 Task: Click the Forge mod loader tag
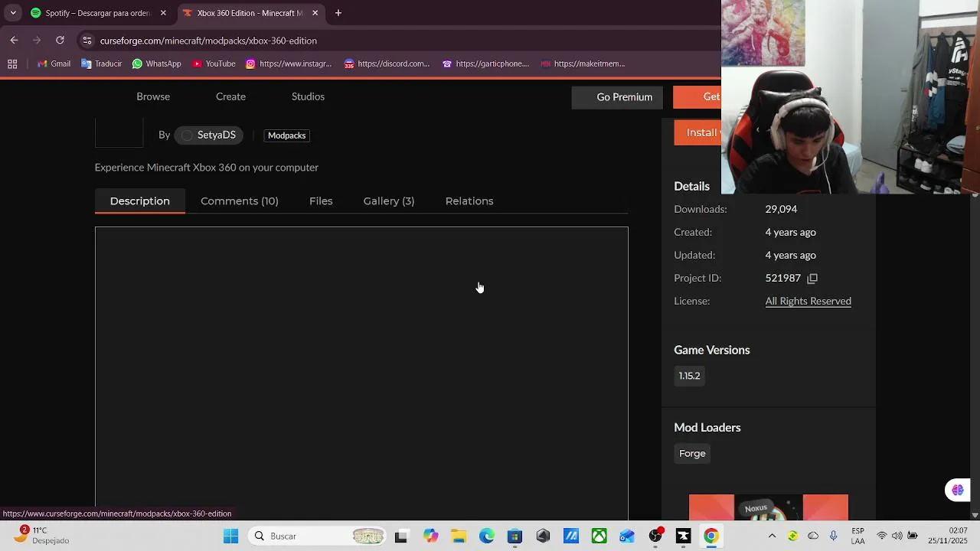pyautogui.click(x=692, y=453)
